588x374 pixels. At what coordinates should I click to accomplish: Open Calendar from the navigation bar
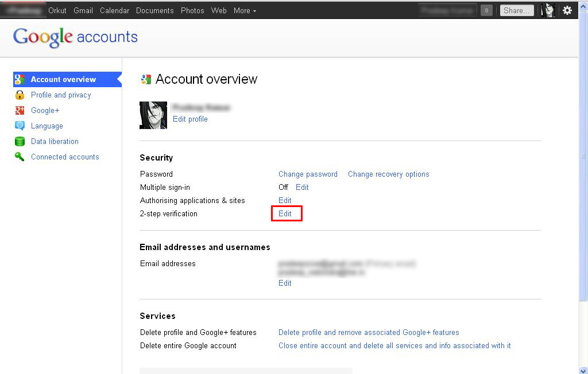[x=114, y=10]
